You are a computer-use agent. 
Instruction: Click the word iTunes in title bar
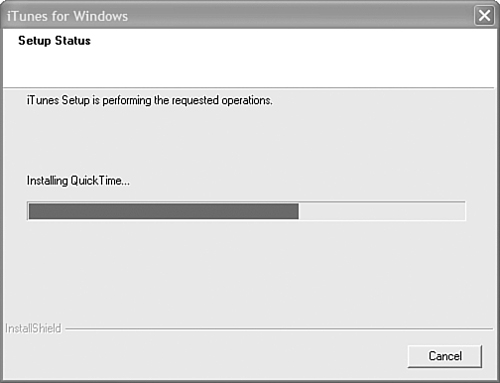27,16
